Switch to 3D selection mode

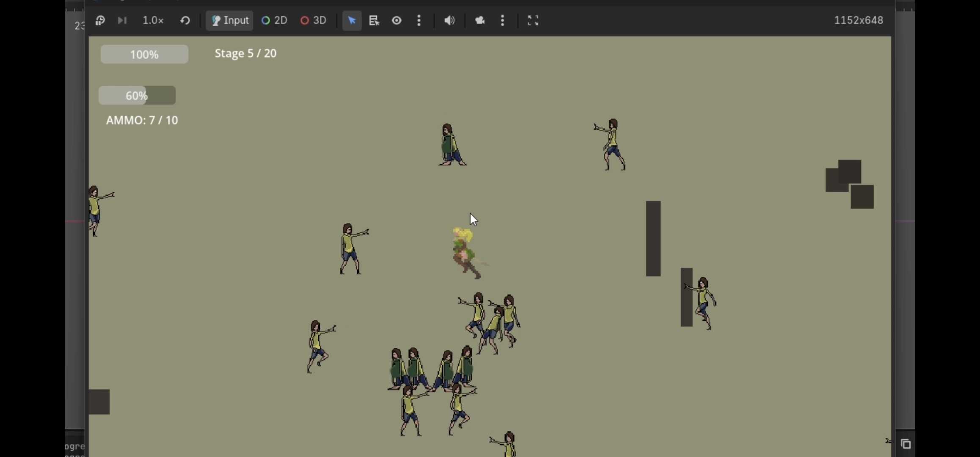tap(314, 20)
